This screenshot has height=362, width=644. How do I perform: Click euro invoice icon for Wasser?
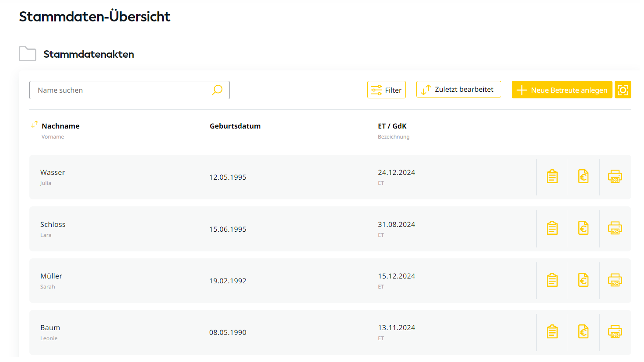583,177
